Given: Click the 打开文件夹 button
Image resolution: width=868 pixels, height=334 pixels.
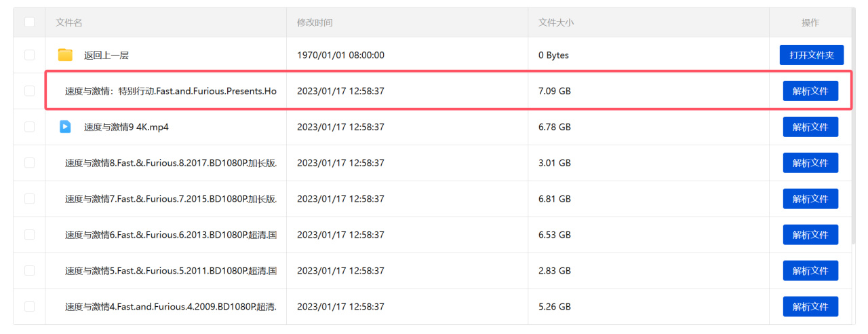Looking at the screenshot, I should coord(811,55).
